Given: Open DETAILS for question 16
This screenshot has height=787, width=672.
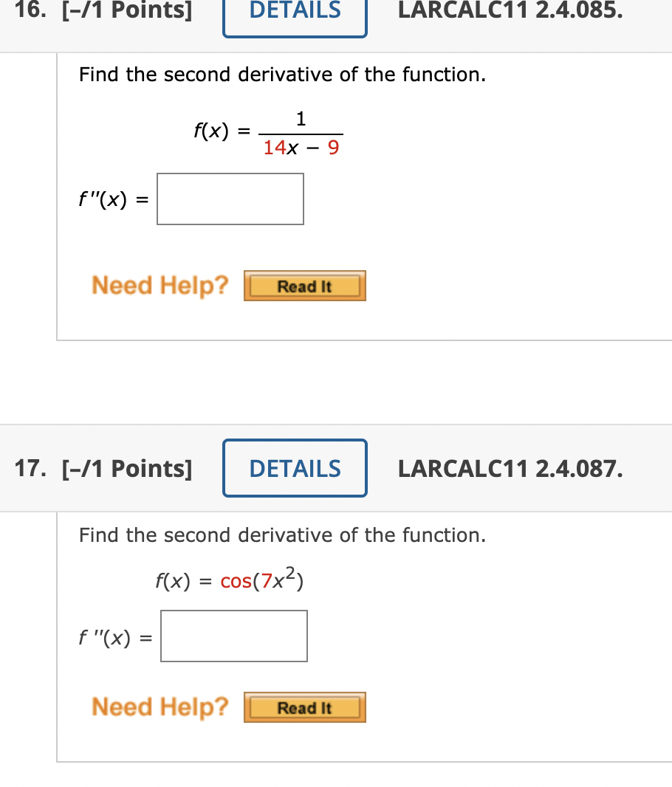Looking at the screenshot, I should pos(295,10).
